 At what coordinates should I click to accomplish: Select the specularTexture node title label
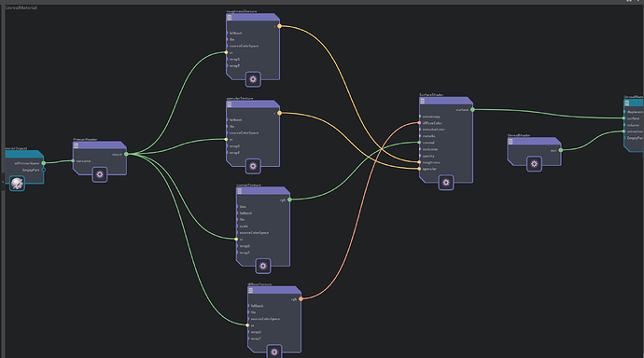(x=240, y=99)
